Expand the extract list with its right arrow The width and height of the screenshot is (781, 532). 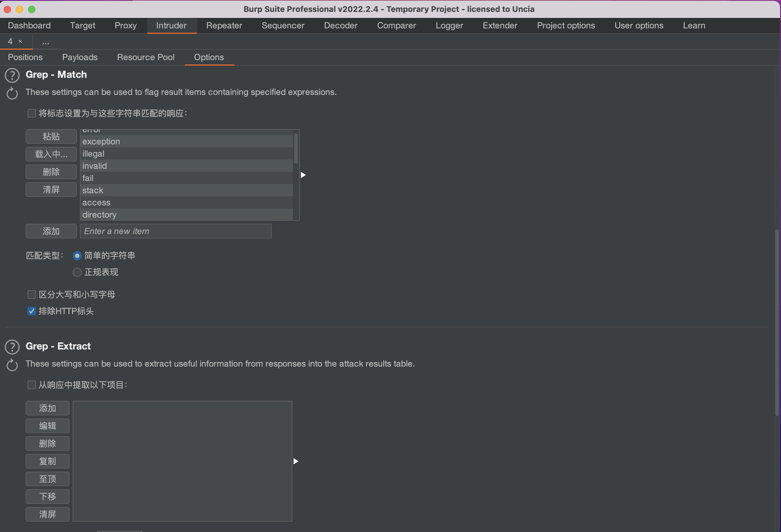(295, 461)
